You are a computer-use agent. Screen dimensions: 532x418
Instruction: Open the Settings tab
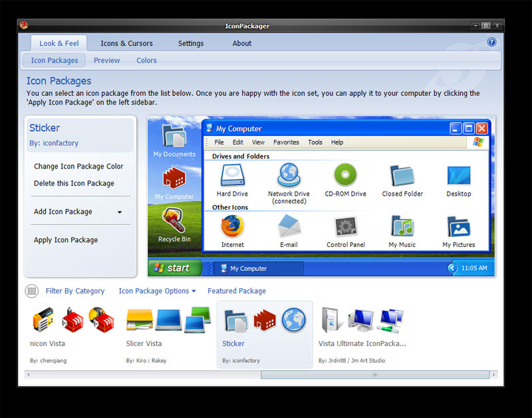click(x=191, y=43)
